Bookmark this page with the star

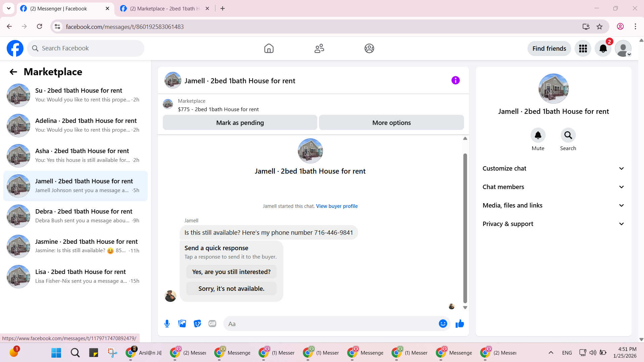(599, 27)
